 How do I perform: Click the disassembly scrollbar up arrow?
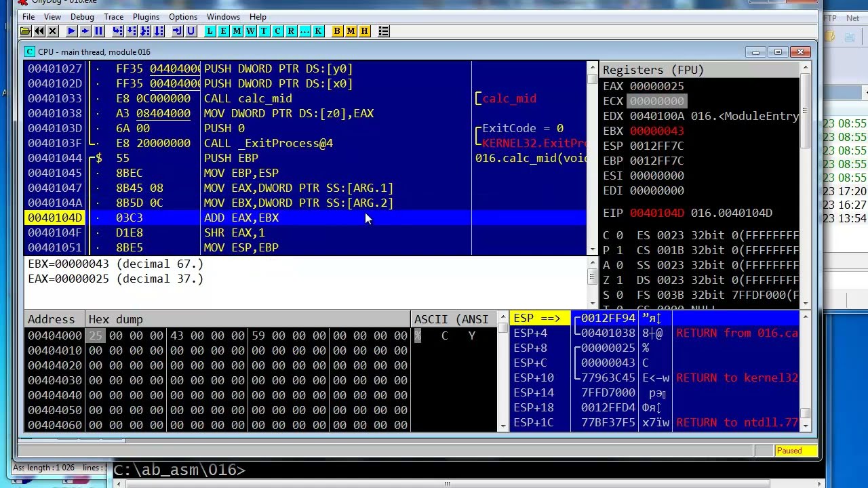[592, 68]
